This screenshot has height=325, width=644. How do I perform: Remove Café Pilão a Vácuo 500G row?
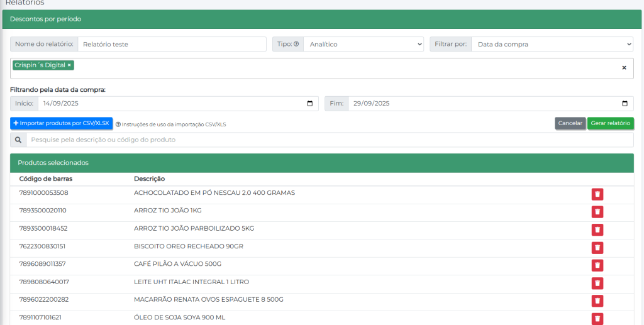597,265
